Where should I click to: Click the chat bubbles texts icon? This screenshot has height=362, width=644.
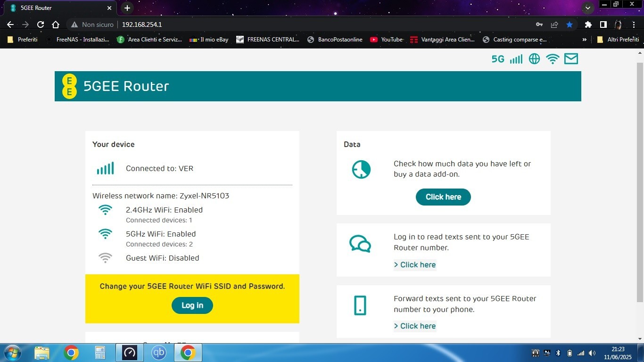point(360,244)
